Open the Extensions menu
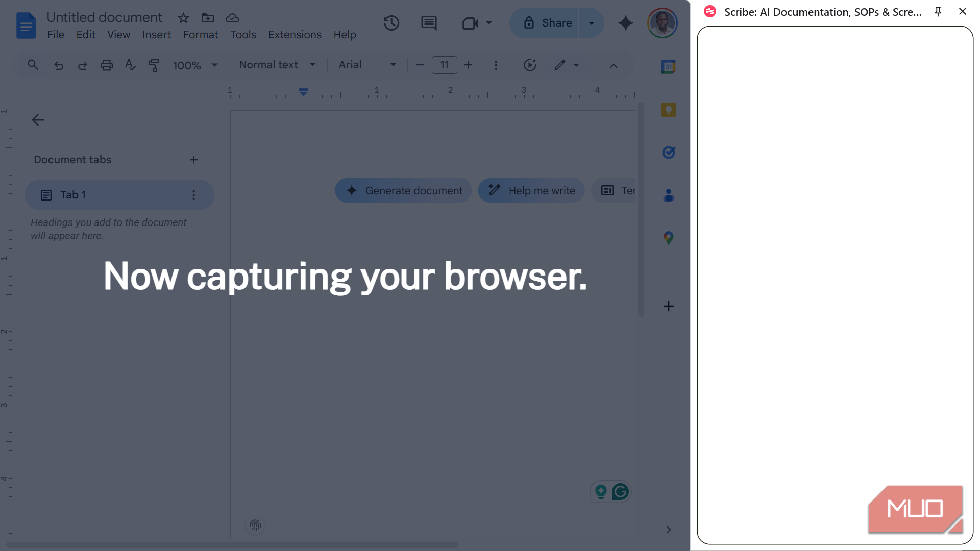980x551 pixels. [295, 35]
